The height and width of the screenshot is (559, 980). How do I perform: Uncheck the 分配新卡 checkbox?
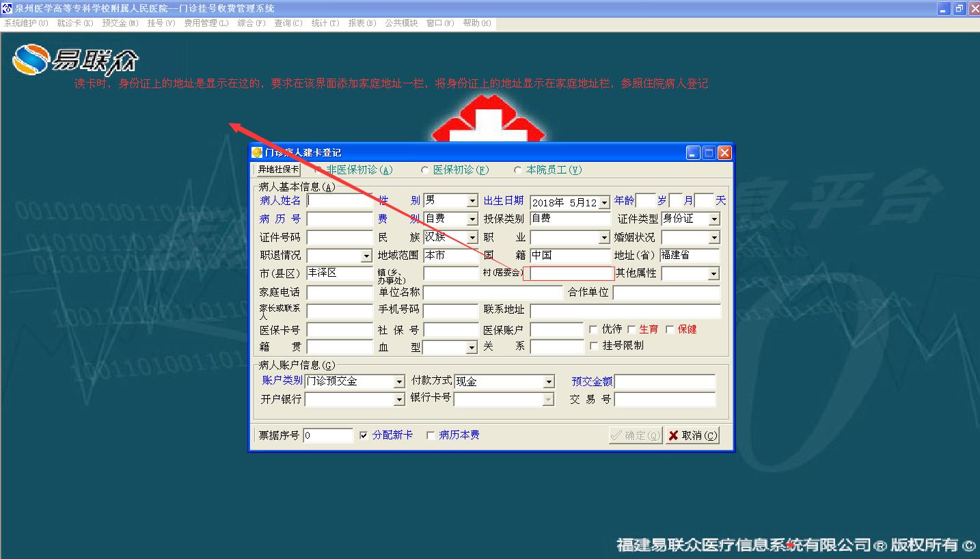tap(364, 435)
